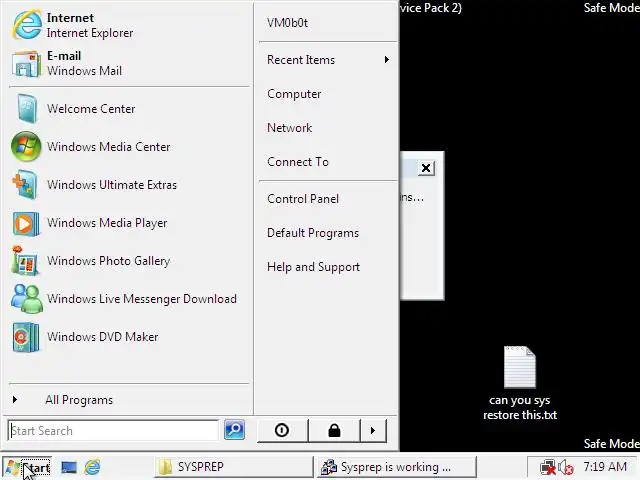This screenshot has width=640, height=480.
Task: Launch Windows Mail E-mail icon
Action: click(x=27, y=63)
